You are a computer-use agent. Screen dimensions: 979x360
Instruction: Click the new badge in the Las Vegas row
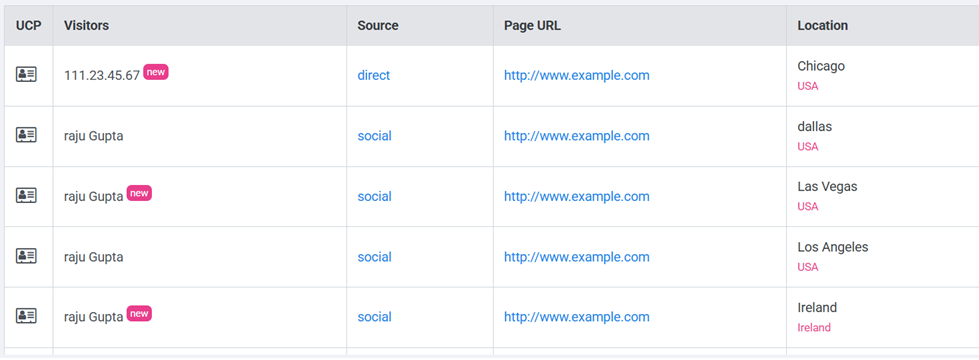tap(139, 193)
